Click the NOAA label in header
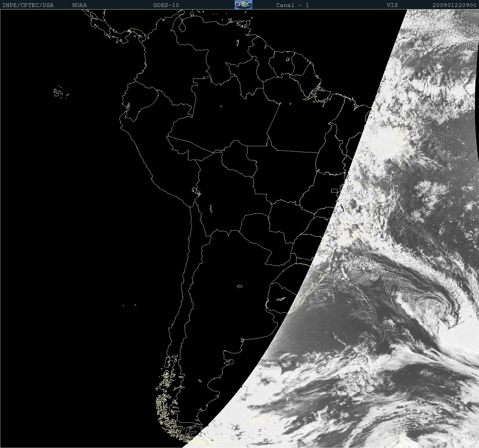 79,5
